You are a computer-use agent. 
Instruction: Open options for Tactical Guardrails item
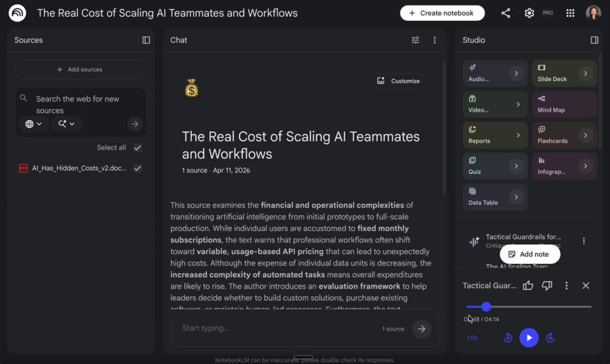pos(584,241)
